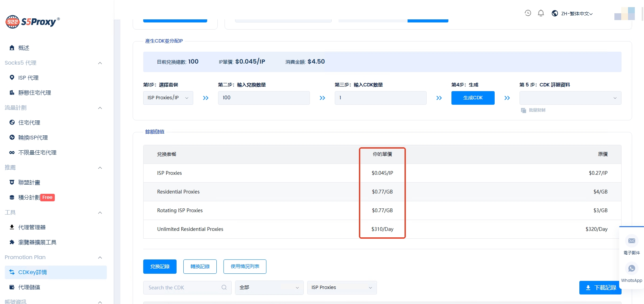Image resolution: width=644 pixels, height=304 pixels.
Task: Click the WhatsApp contact icon
Action: (631, 269)
